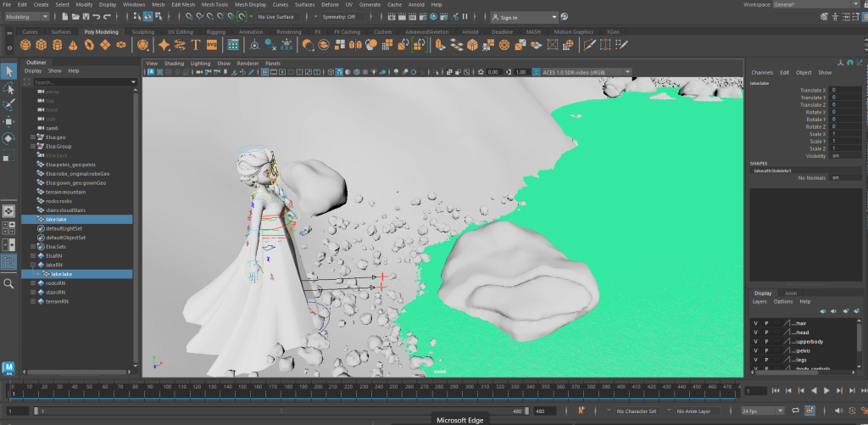Screen dimensions: 868x425
Task: Create a polygon disc from the shelf
Action: pos(121,45)
